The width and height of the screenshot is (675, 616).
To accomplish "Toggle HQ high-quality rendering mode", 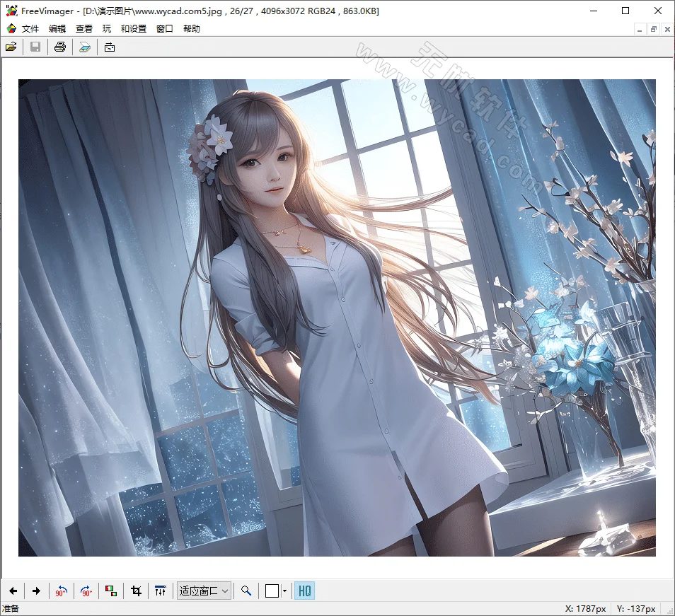I will pos(304,591).
